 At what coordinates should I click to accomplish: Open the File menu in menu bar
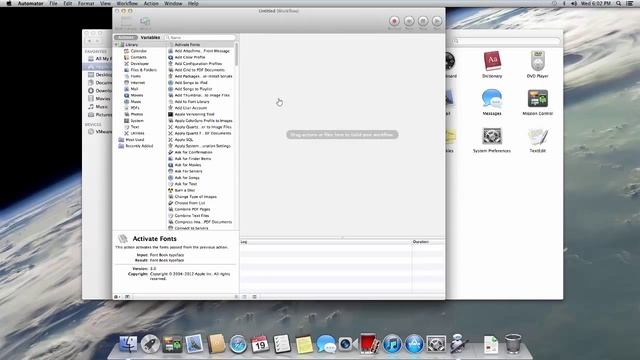point(53,3)
